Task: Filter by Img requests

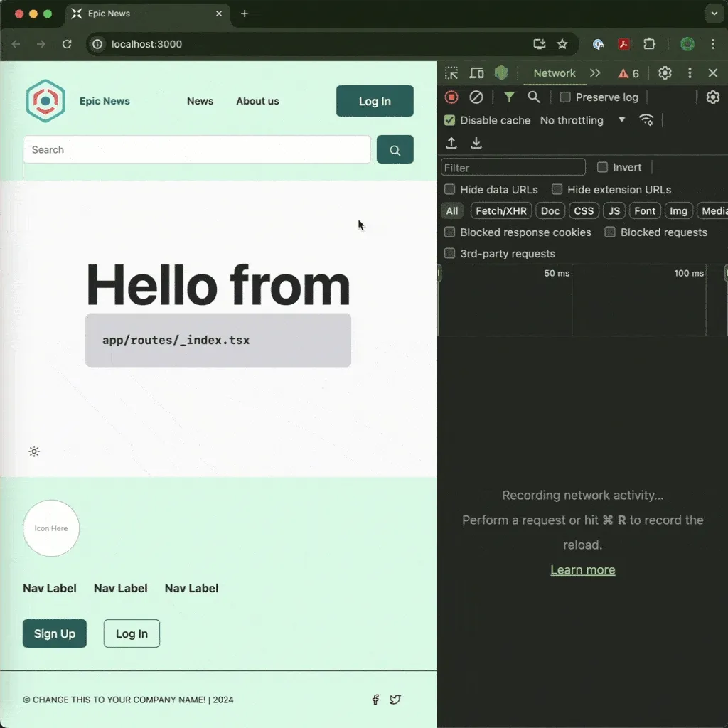Action: [678, 210]
